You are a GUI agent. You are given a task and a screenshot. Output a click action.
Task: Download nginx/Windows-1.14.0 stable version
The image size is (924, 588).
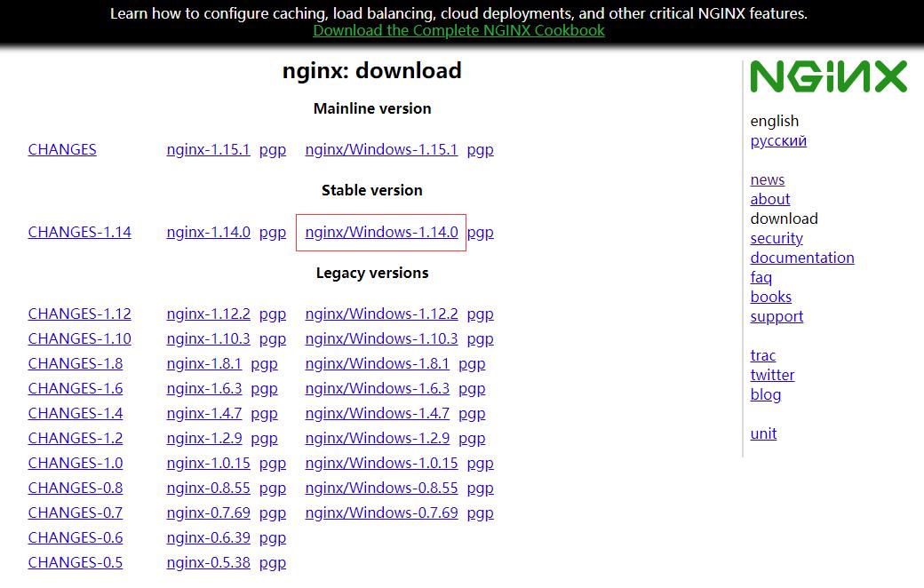coord(381,232)
